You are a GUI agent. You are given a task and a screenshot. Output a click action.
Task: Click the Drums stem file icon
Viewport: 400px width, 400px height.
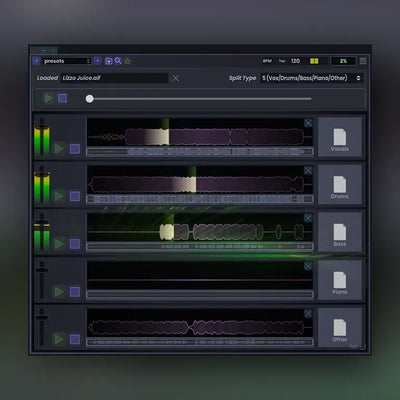click(x=340, y=184)
